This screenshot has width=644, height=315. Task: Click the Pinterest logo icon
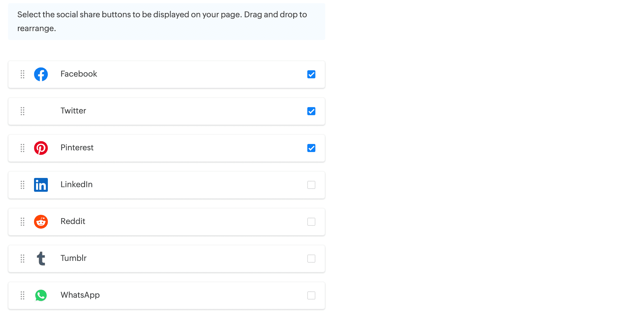pos(41,148)
